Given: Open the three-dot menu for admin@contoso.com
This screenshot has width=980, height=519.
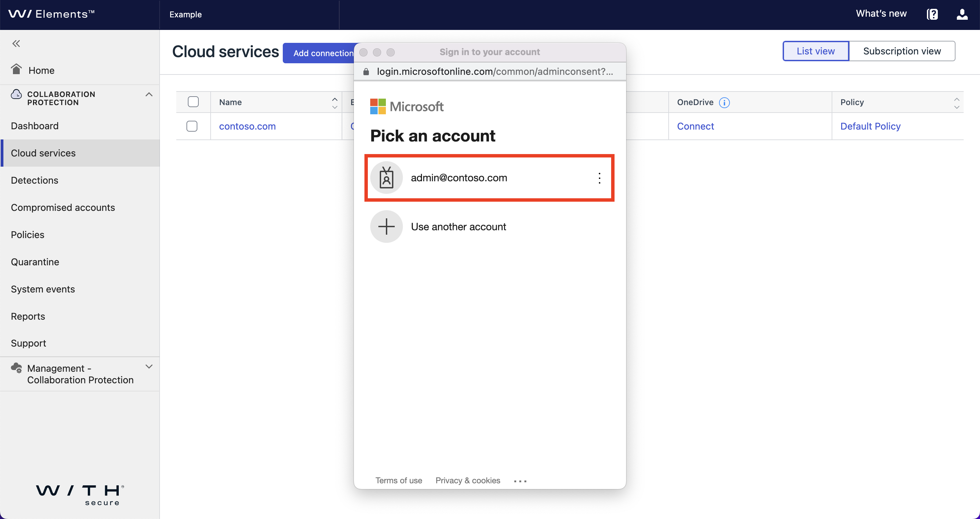Looking at the screenshot, I should click(599, 178).
